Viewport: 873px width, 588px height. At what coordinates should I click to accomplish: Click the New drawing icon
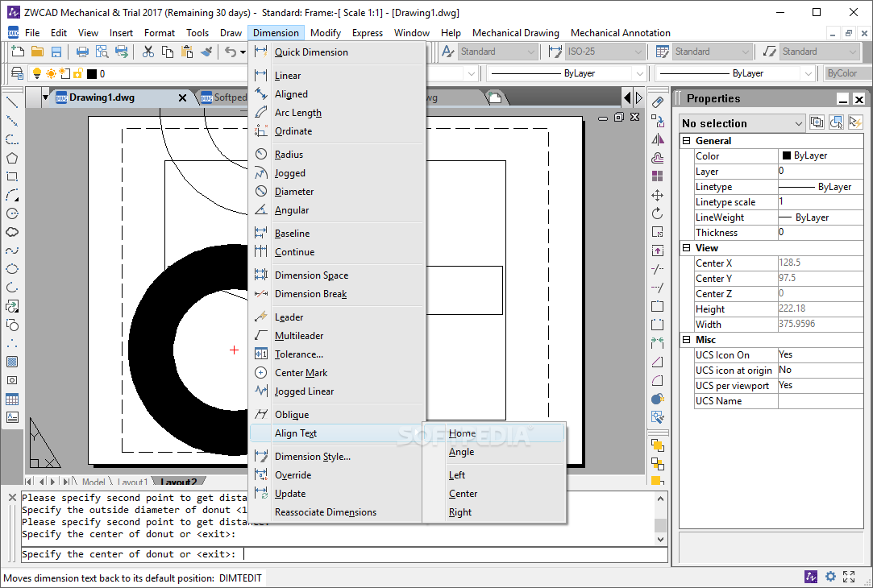[x=18, y=52]
